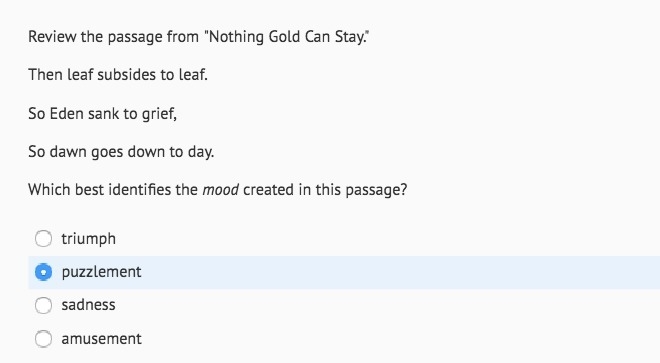Click the line "So dawn goes down to day."

[121, 152]
